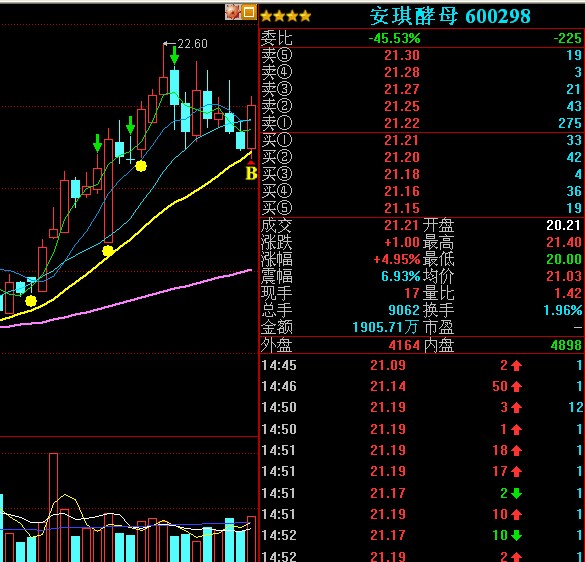Click the 均价 value 21.03

tap(564, 277)
